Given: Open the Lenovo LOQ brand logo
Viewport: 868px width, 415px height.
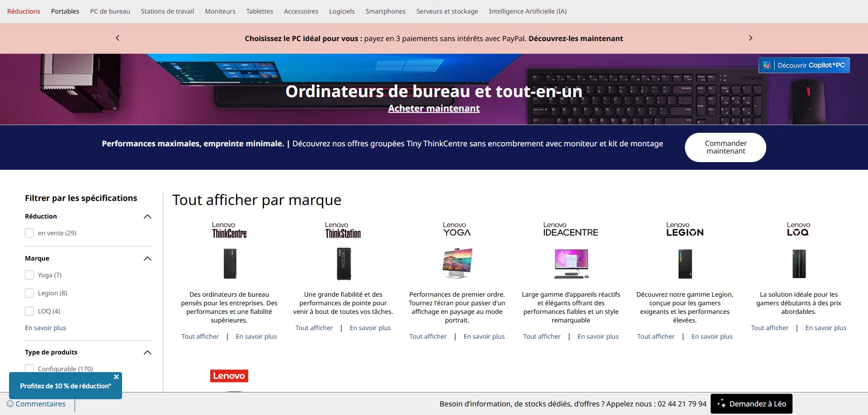Looking at the screenshot, I should [x=798, y=229].
